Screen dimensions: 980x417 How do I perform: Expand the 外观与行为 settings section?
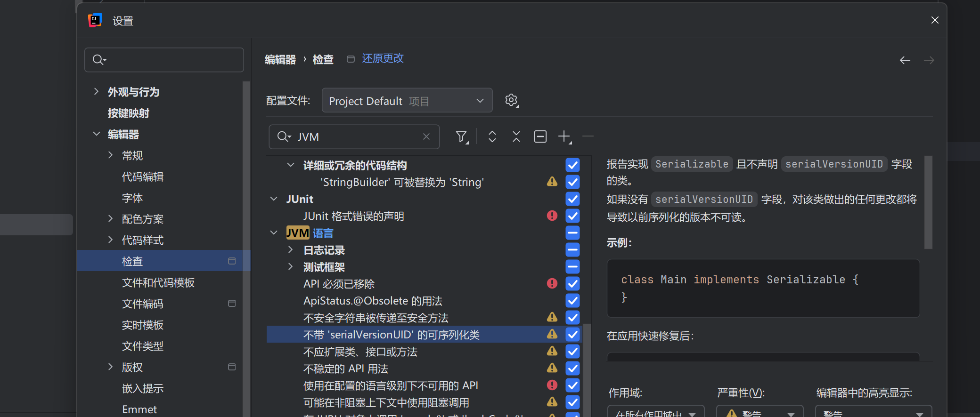(x=96, y=92)
